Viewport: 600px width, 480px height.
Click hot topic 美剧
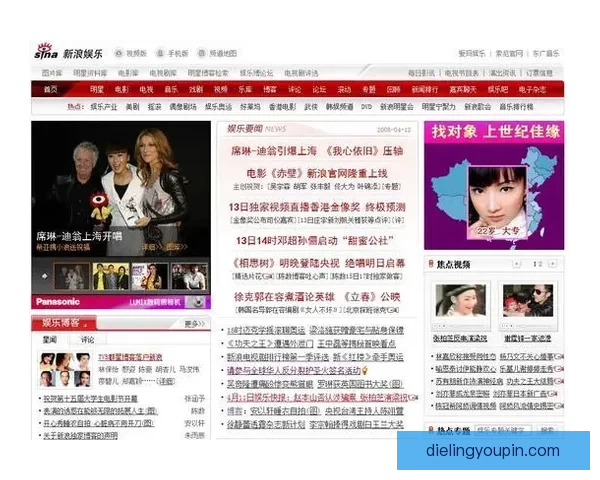click(x=132, y=107)
